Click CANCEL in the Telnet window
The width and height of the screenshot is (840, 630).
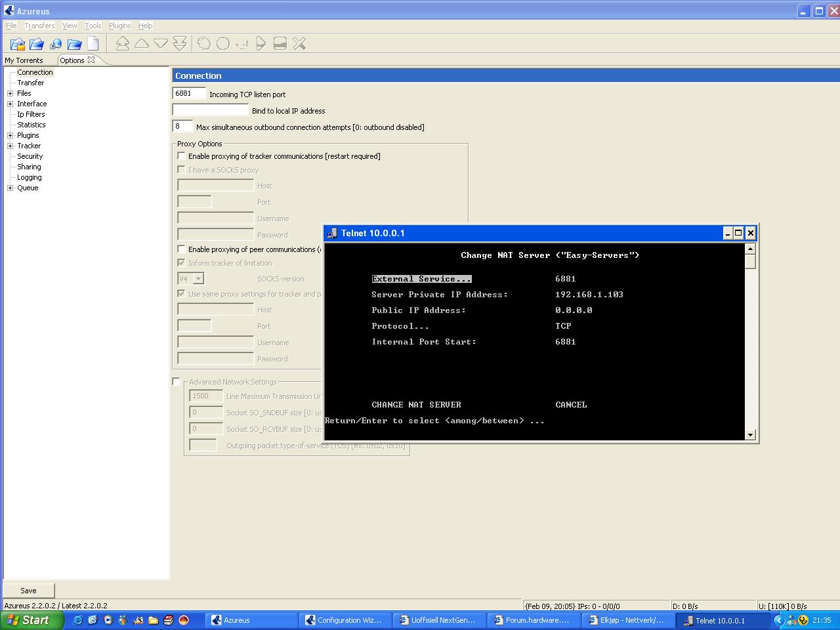[x=571, y=405]
